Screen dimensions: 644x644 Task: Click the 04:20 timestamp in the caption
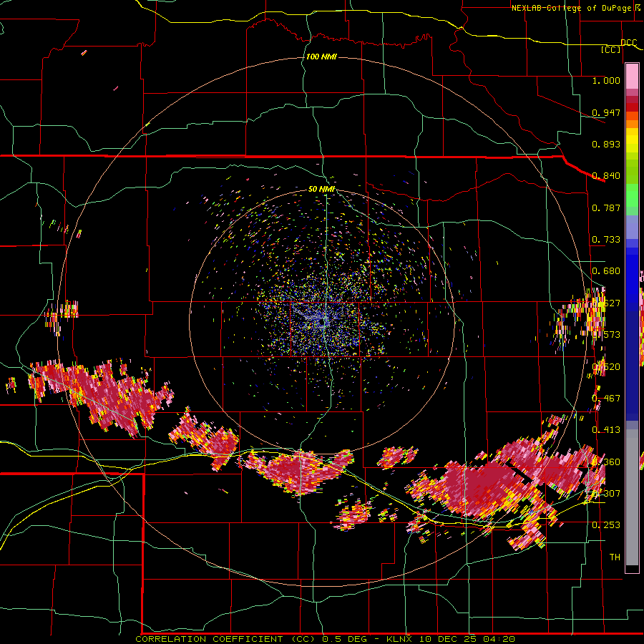point(500,639)
